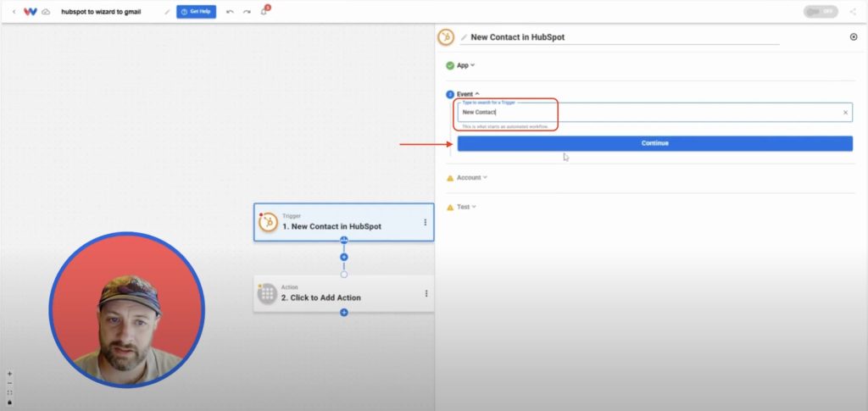868x411 pixels.
Task: Click the grid app icon on action node
Action: point(267,293)
